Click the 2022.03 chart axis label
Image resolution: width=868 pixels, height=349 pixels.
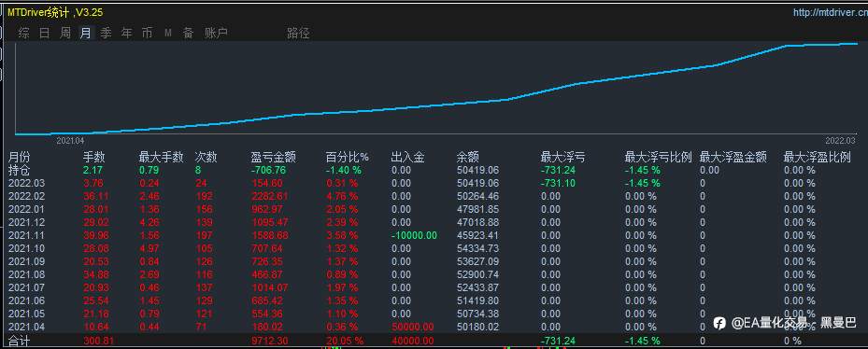(840, 141)
